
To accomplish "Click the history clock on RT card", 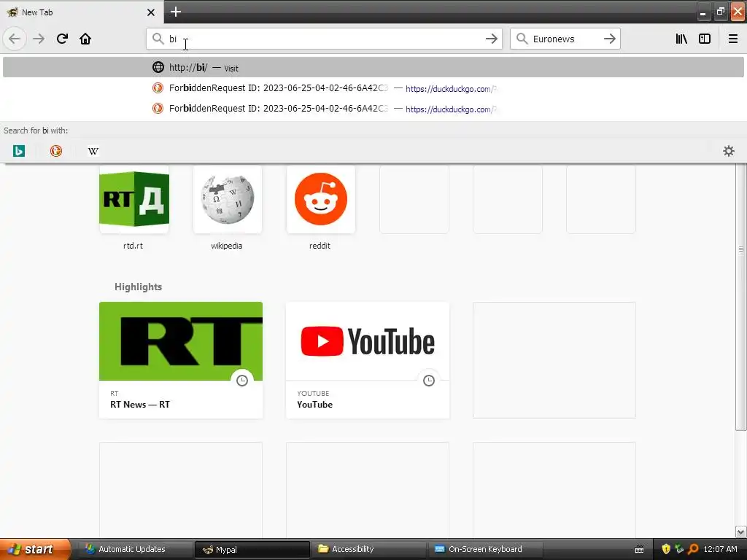I will (242, 381).
